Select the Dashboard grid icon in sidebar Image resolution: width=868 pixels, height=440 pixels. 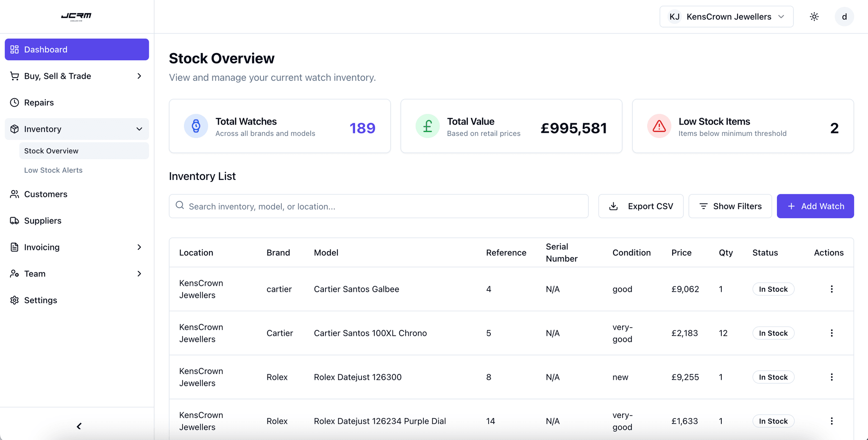14,49
